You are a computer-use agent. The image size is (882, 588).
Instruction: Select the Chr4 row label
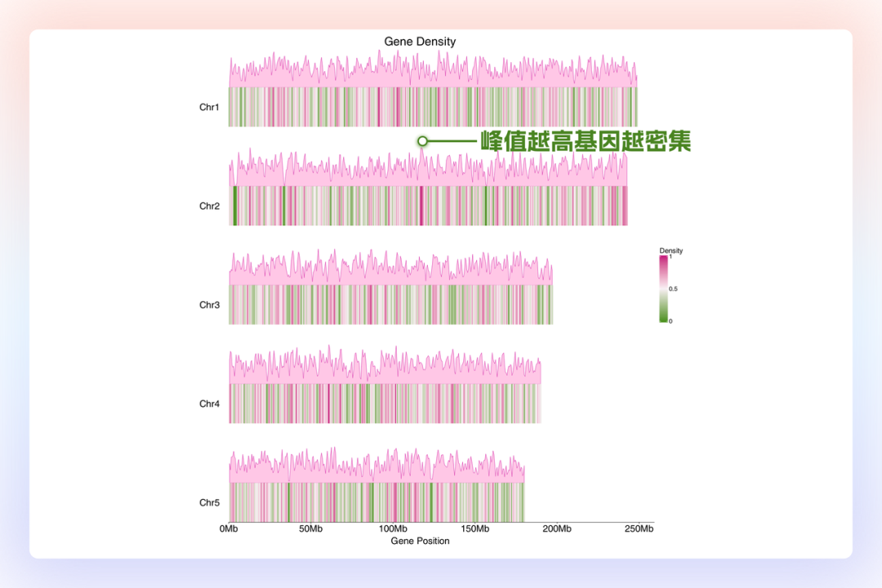coord(209,403)
